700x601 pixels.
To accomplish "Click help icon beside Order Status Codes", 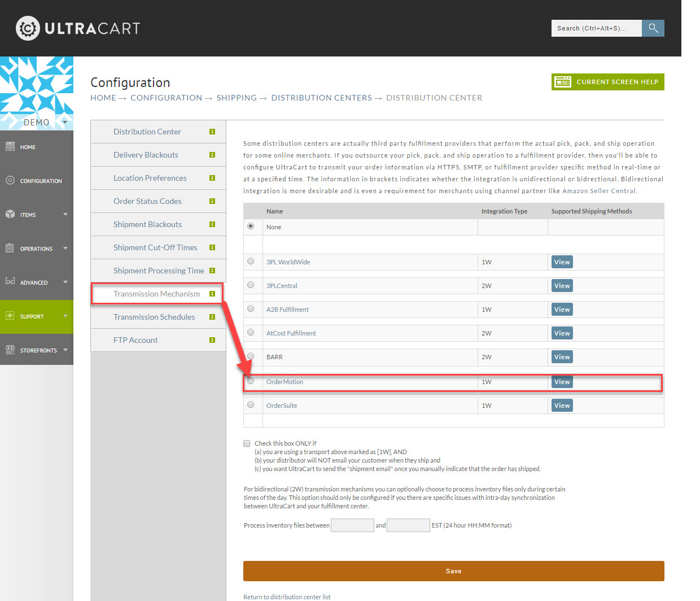I will pyautogui.click(x=212, y=201).
